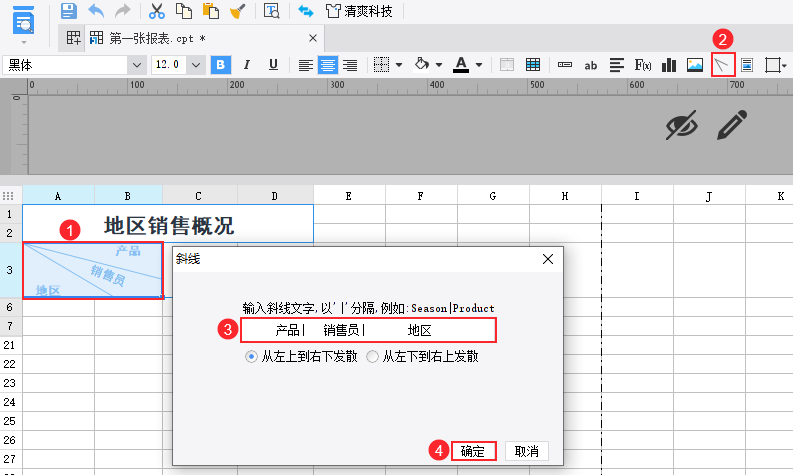Click the pencil edit icon in header area
Viewport: 793px width, 475px height.
(x=732, y=124)
